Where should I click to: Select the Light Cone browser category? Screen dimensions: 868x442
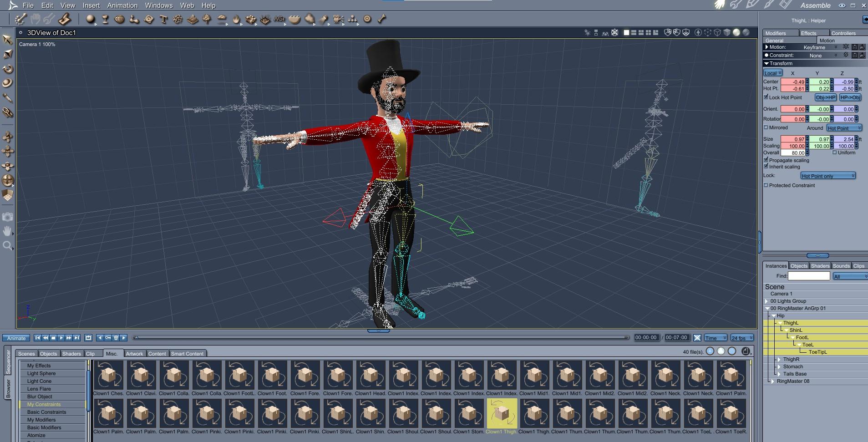tap(52, 381)
